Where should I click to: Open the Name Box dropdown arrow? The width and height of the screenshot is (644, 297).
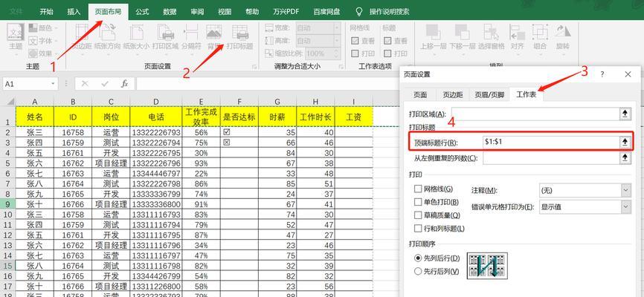tap(53, 84)
